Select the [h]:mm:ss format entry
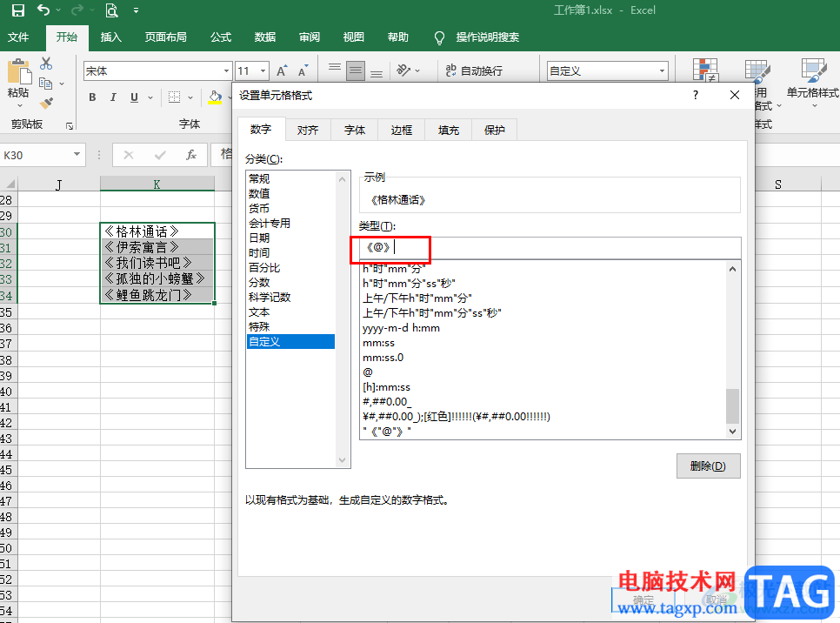 542,386
